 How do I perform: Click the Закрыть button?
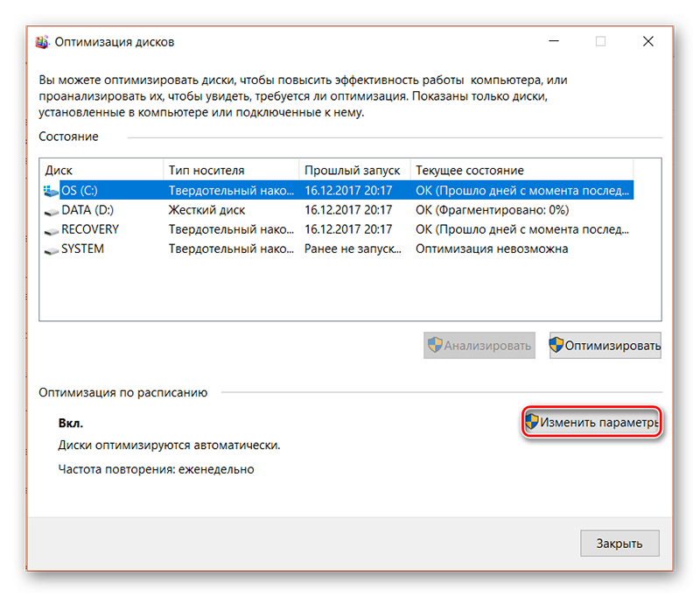point(619,543)
